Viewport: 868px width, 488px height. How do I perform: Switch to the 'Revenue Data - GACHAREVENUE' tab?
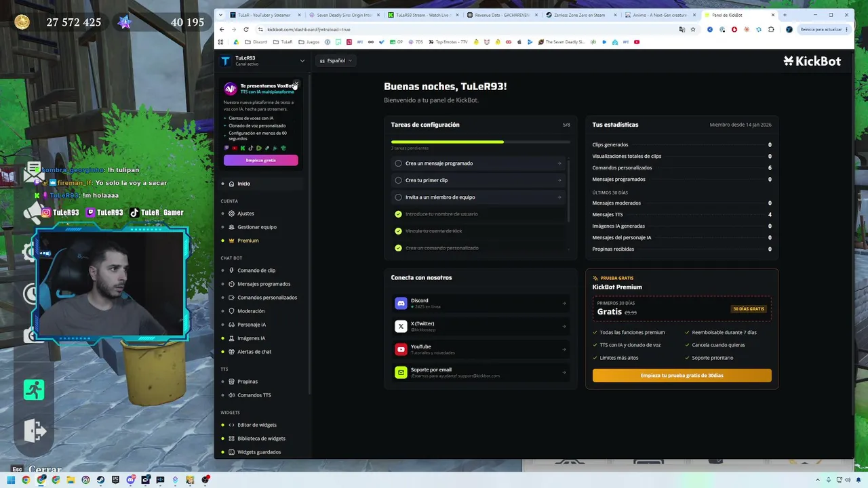coord(502,15)
